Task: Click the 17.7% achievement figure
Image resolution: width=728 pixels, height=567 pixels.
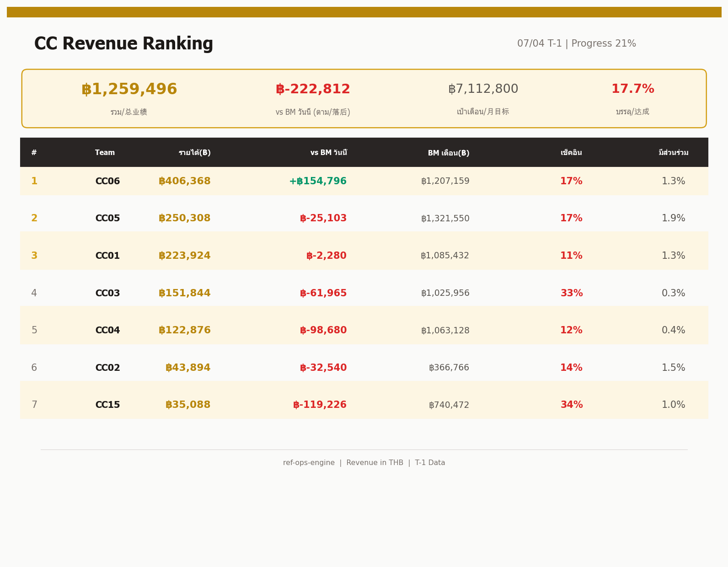Action: click(x=632, y=90)
